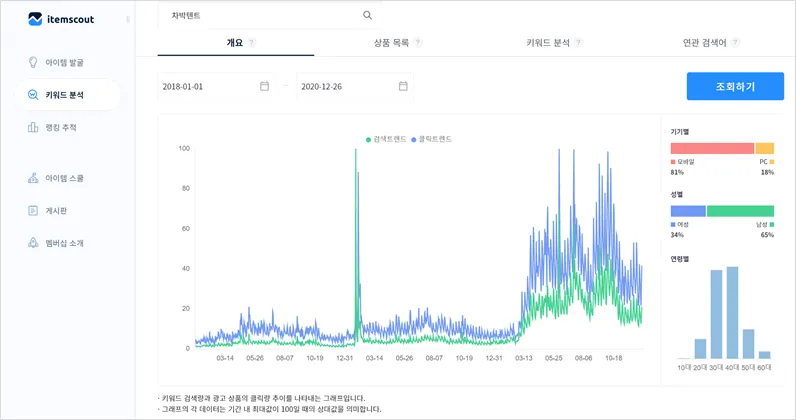The image size is (796, 420).
Task: Open 게시판 menu item
Action: click(56, 211)
